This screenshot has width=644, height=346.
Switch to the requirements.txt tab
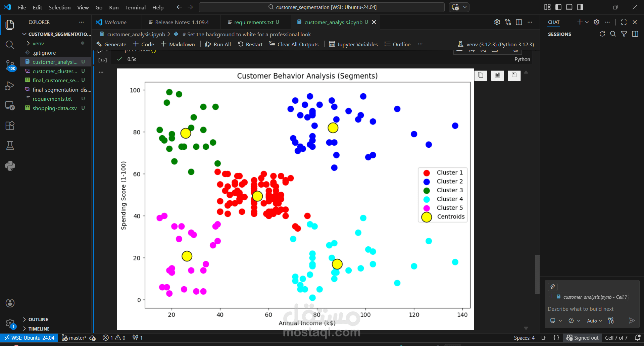[x=254, y=22]
